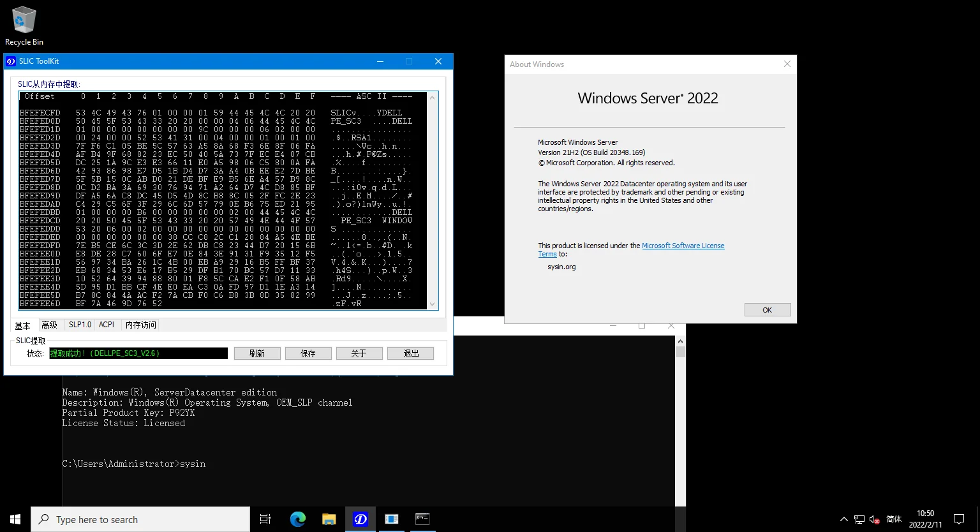Image resolution: width=980 pixels, height=532 pixels.
Task: Select the ACPI tab
Action: click(107, 325)
